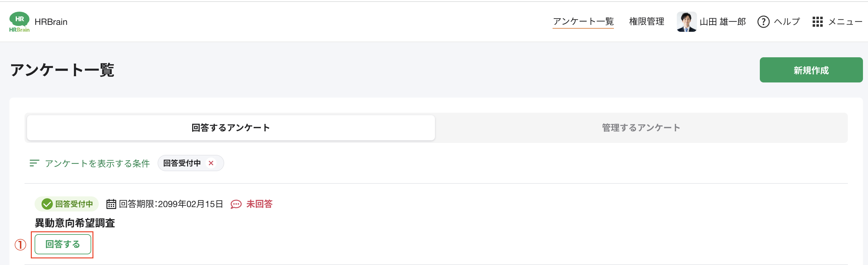Click the green checkmark status icon
Image resolution: width=868 pixels, height=265 pixels.
[x=47, y=204]
